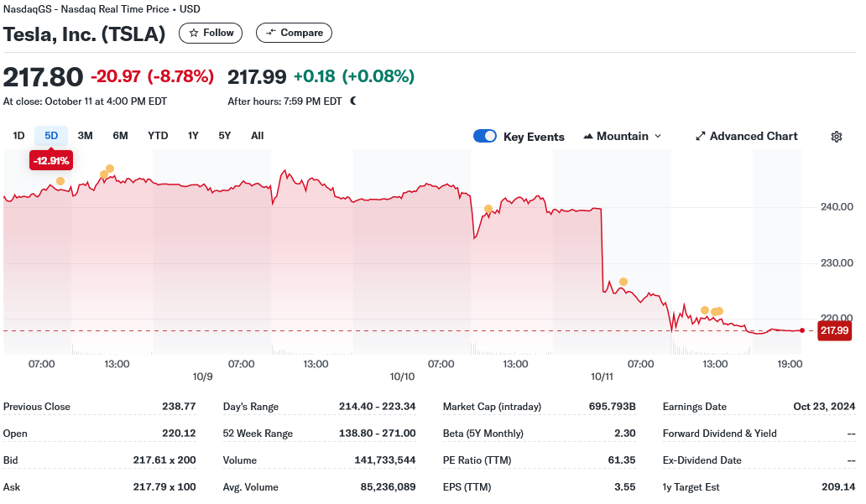Click the PE Ratio (TTM) label
The height and width of the screenshot is (504, 866).
477,460
